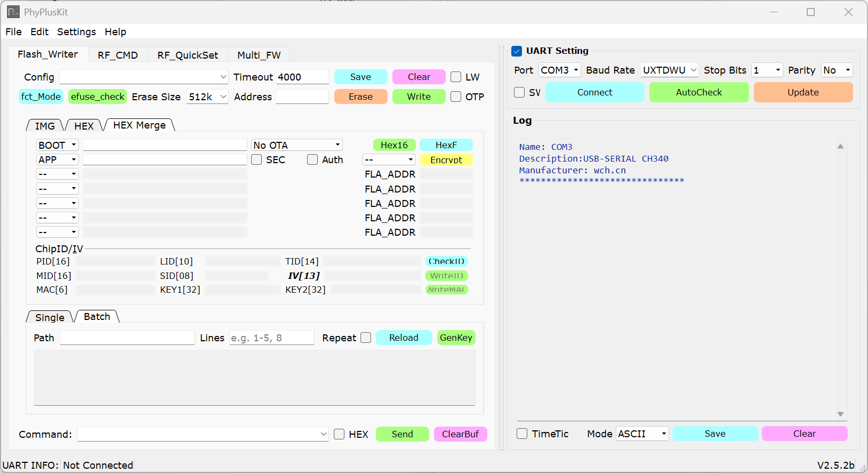Enable the Repeat checkbox

coord(366,338)
